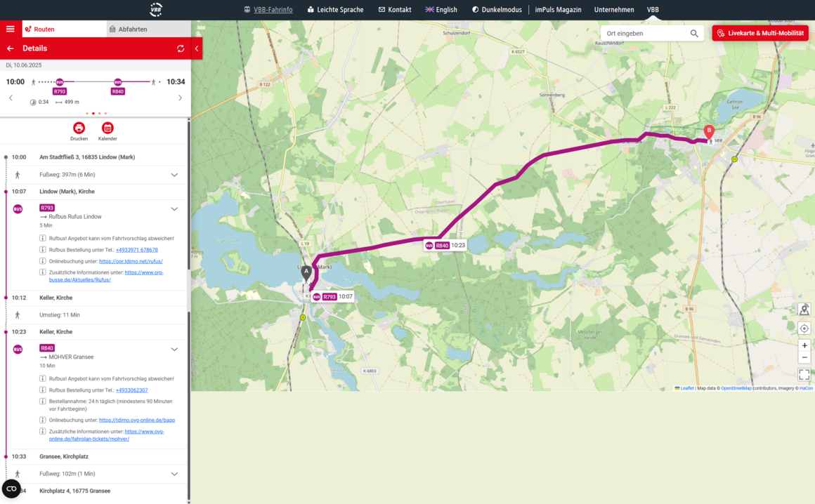Add trip via Kalender icon
The width and height of the screenshot is (815, 504).
tap(107, 128)
